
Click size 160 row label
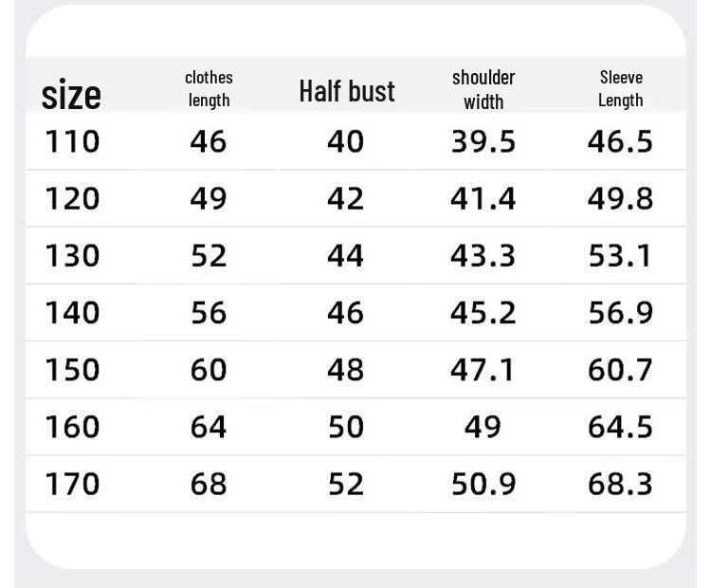(73, 427)
